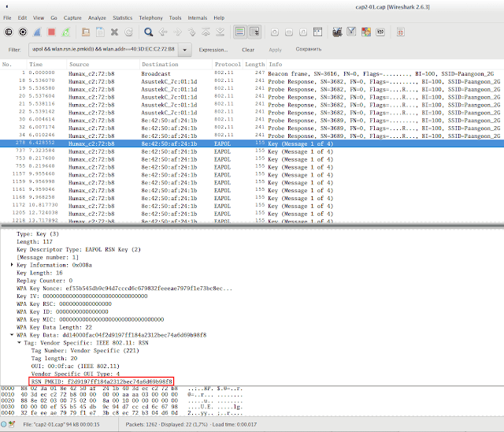Image resolution: width=504 pixels, height=432 pixels.
Task: Open coloring rules icon
Action: click(366, 32)
